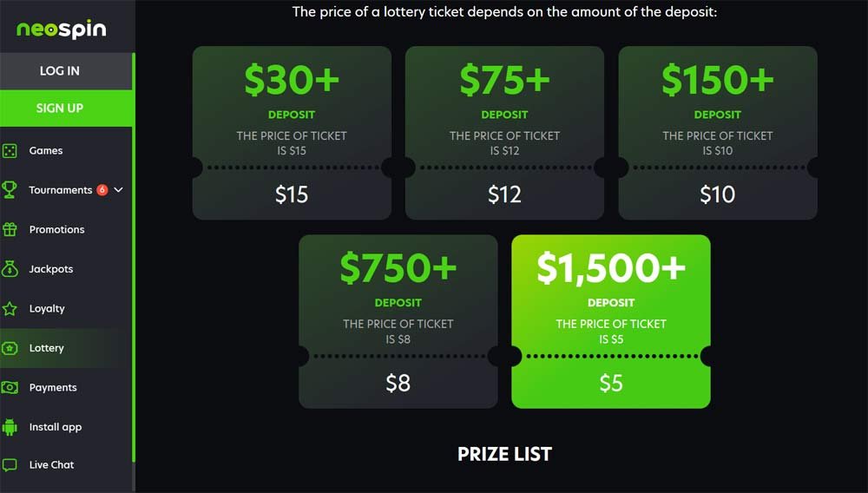868x493 pixels.
Task: Click the Promotions gift box icon
Action: tap(10, 229)
